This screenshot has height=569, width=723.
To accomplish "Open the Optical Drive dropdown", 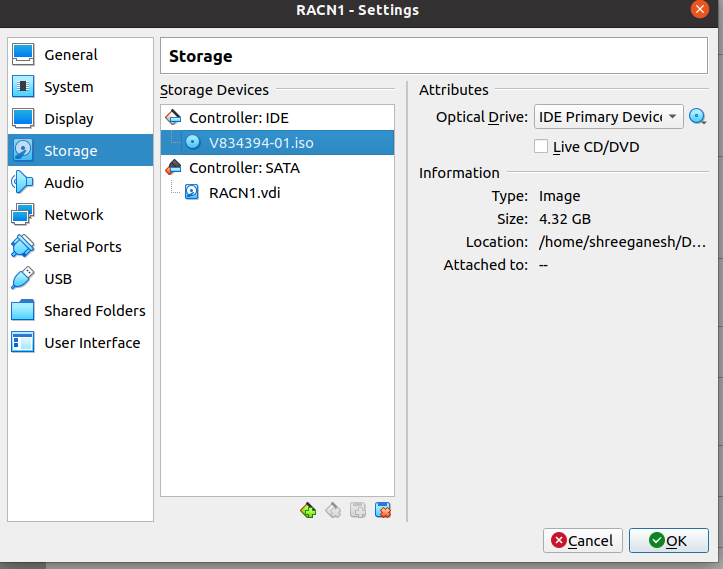I will 609,117.
